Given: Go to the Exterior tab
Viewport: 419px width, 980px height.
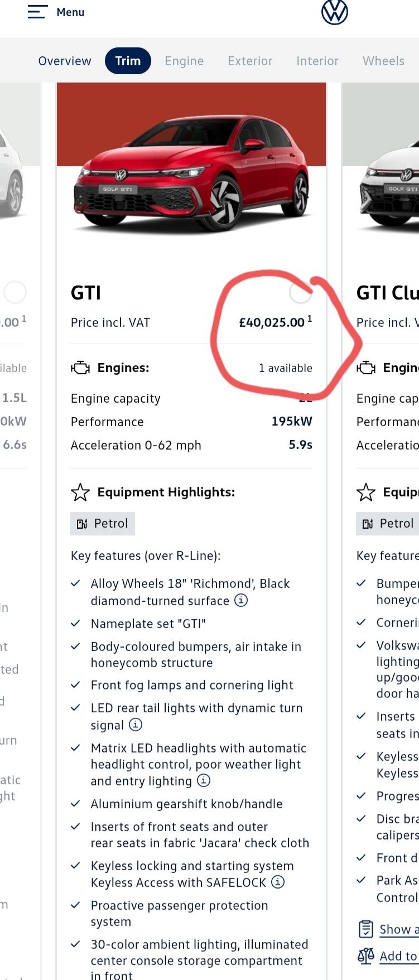Looking at the screenshot, I should (x=250, y=61).
